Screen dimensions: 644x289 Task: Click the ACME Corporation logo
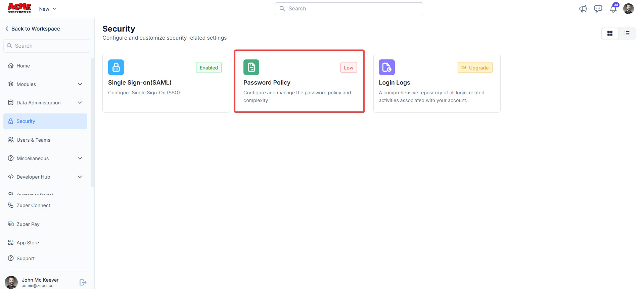click(19, 8)
